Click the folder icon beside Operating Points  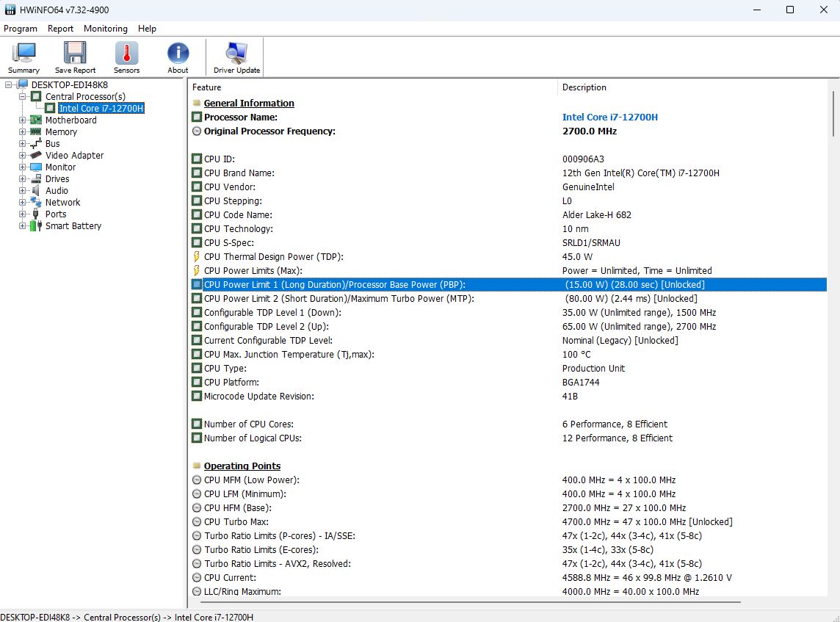pos(197,466)
